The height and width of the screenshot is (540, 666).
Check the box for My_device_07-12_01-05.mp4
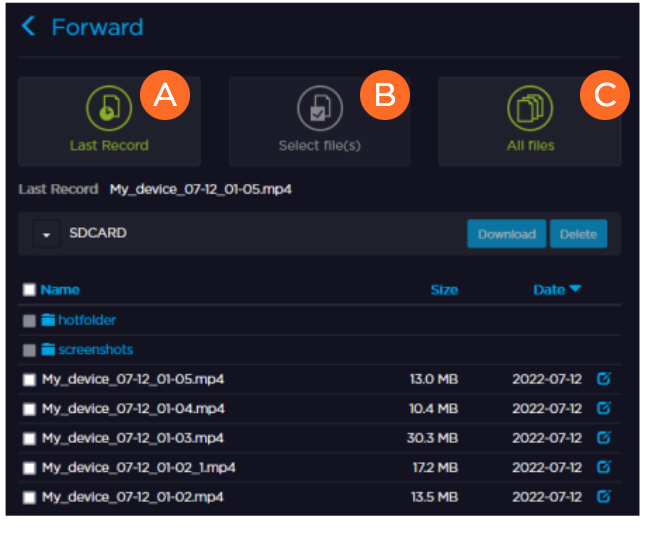tap(29, 380)
